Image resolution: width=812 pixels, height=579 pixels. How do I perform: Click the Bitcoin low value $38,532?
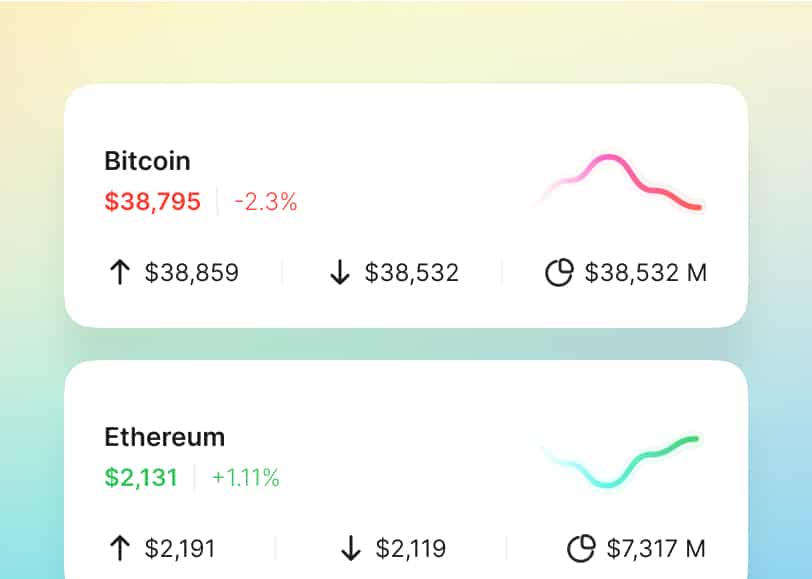pos(412,272)
